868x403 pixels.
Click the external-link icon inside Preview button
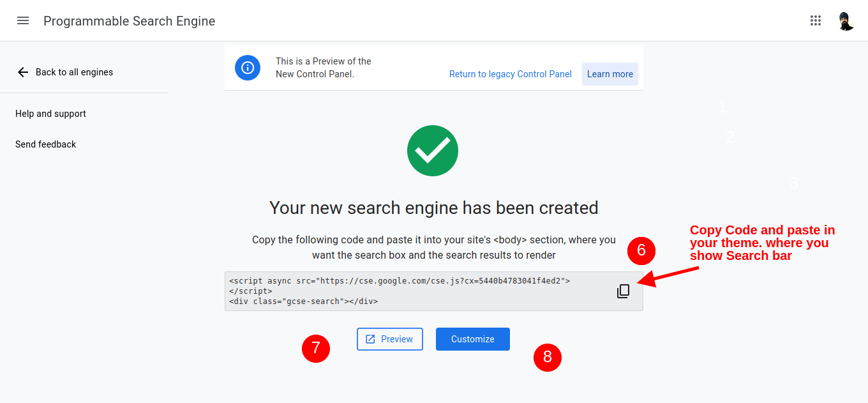[371, 338]
